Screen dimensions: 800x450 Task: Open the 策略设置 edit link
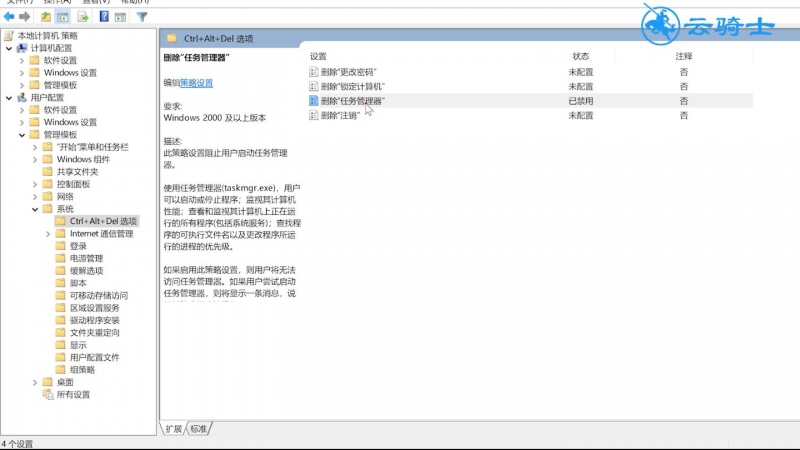(196, 83)
